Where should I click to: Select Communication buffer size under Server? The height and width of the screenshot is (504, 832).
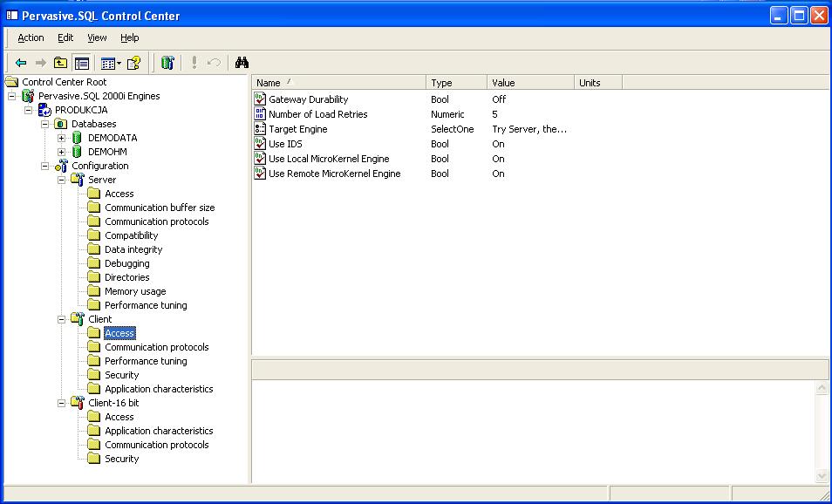pyautogui.click(x=160, y=208)
